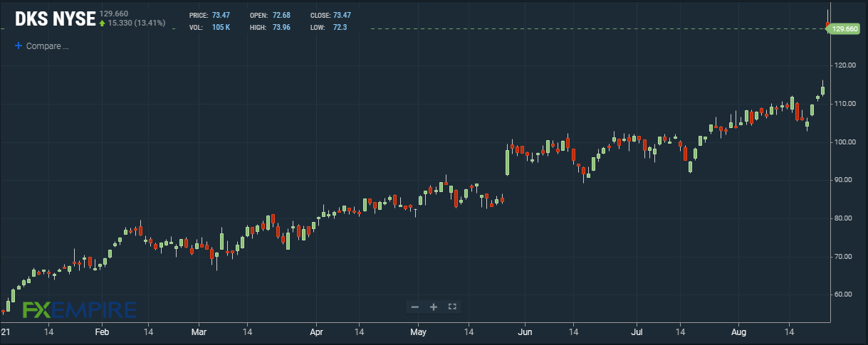Click the 15.330 (13.41%) change value
The height and width of the screenshot is (345, 868).
tap(137, 23)
